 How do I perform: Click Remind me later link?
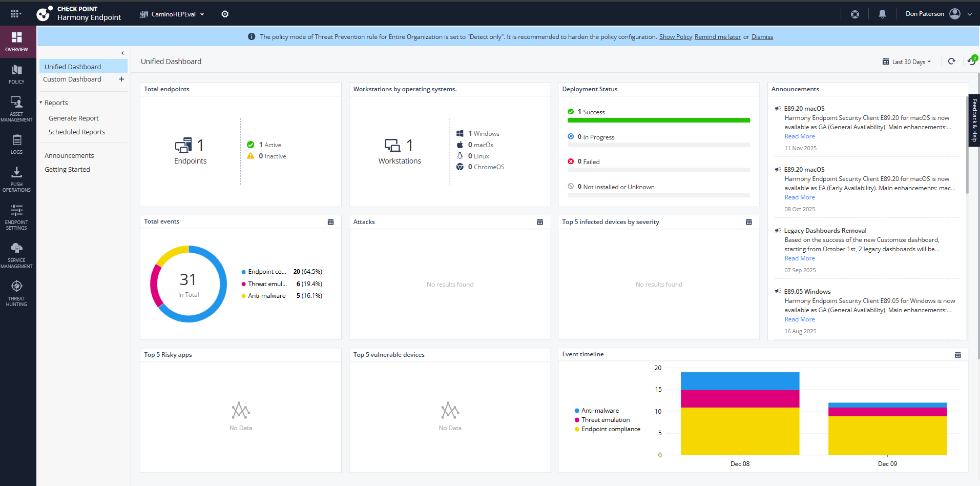718,37
